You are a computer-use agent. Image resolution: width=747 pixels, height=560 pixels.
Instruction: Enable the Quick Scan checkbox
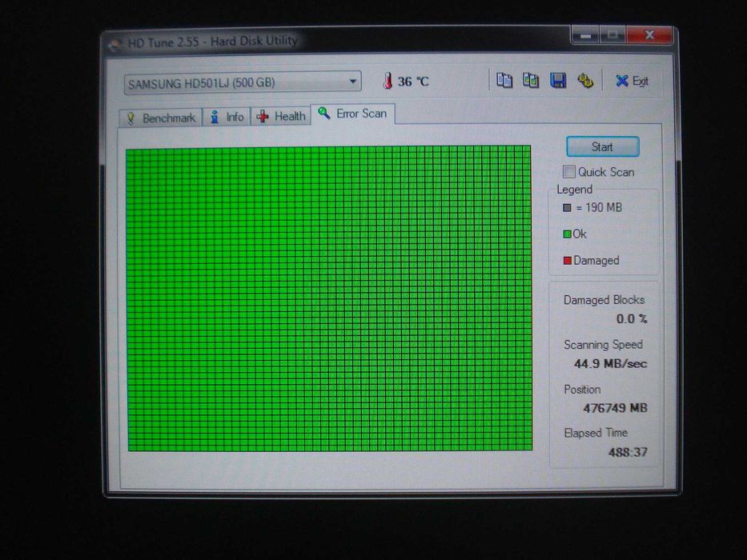(568, 171)
